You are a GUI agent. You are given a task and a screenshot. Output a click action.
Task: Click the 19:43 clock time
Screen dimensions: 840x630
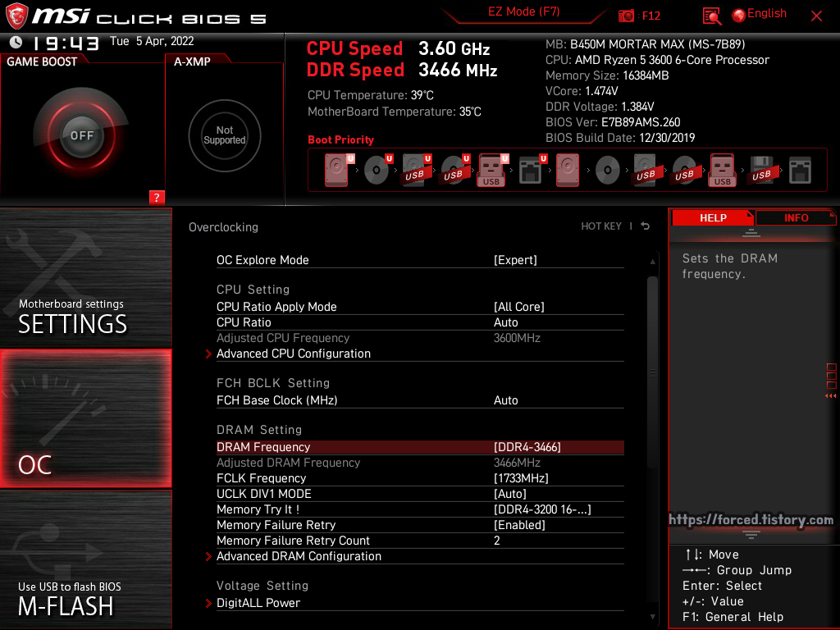[x=66, y=43]
